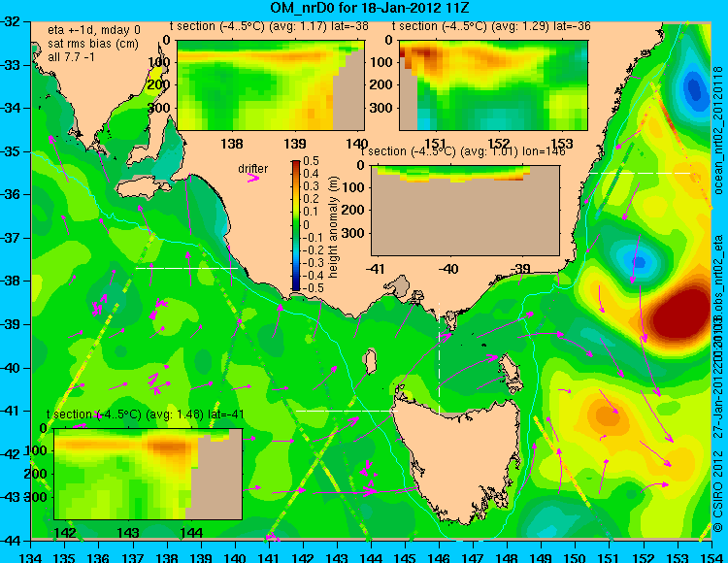Click the 154 longitude axis label

point(711,556)
